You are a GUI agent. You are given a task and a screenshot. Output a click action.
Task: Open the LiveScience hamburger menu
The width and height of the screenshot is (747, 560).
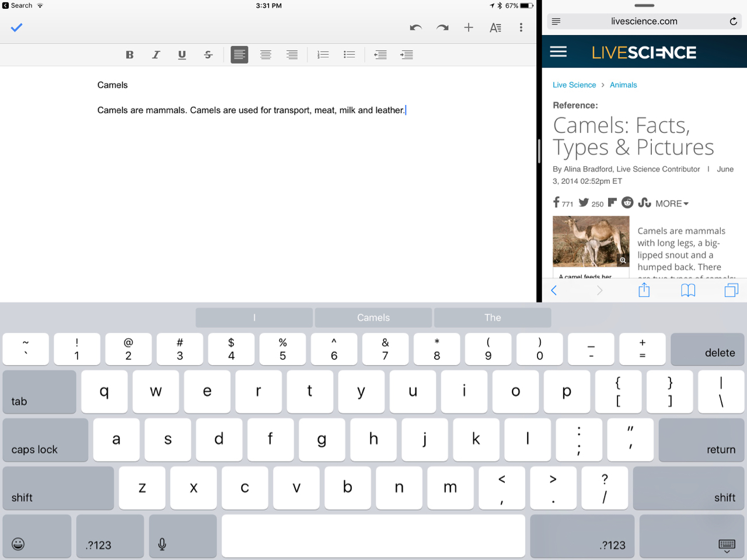click(x=558, y=51)
